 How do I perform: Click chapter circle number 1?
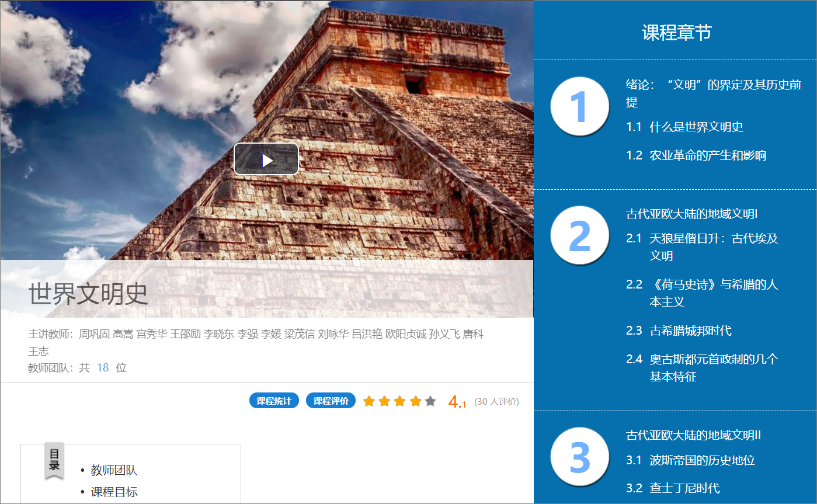coord(579,106)
